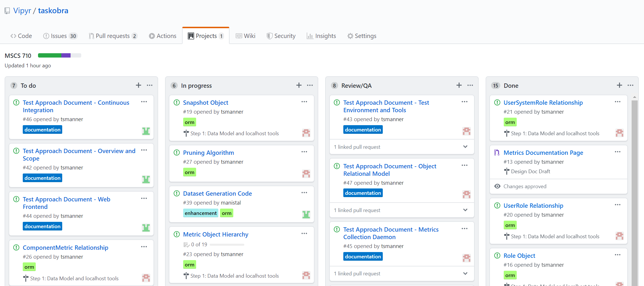
Task: Open repository Settings tab
Action: (362, 36)
